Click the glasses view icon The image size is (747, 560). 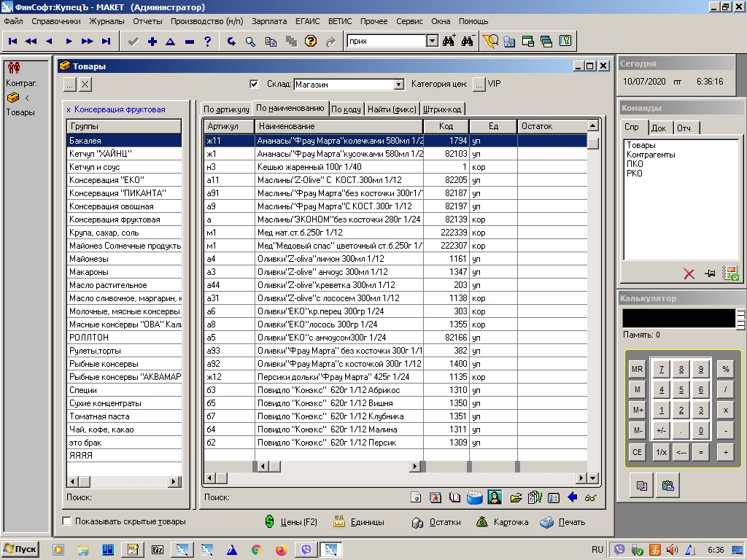[x=590, y=498]
